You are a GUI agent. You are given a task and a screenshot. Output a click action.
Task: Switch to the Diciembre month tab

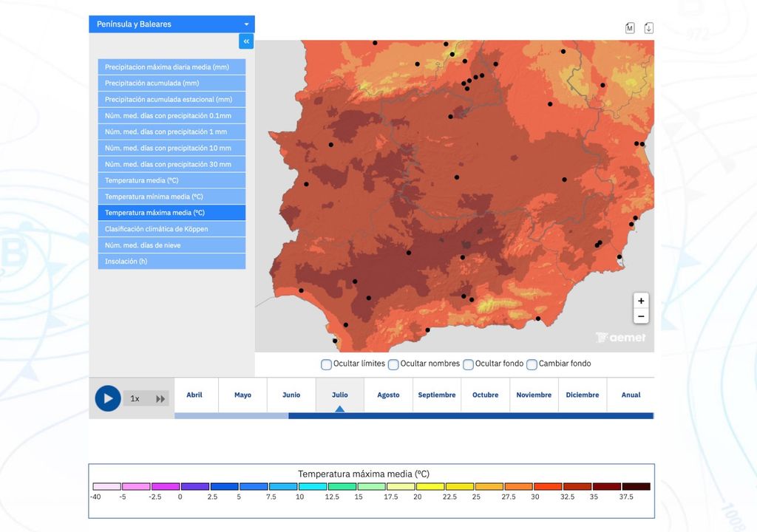(583, 395)
